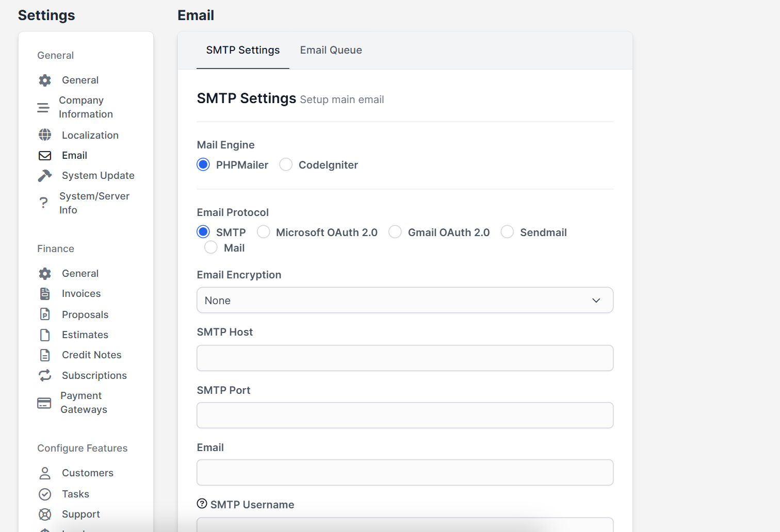Focus the Email address field
Screen dimensions: 780x532
(405, 472)
